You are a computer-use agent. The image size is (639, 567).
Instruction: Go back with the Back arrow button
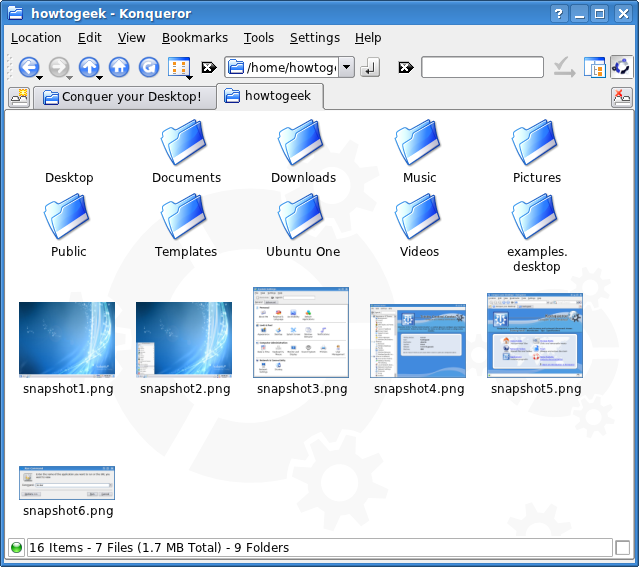pos(28,67)
